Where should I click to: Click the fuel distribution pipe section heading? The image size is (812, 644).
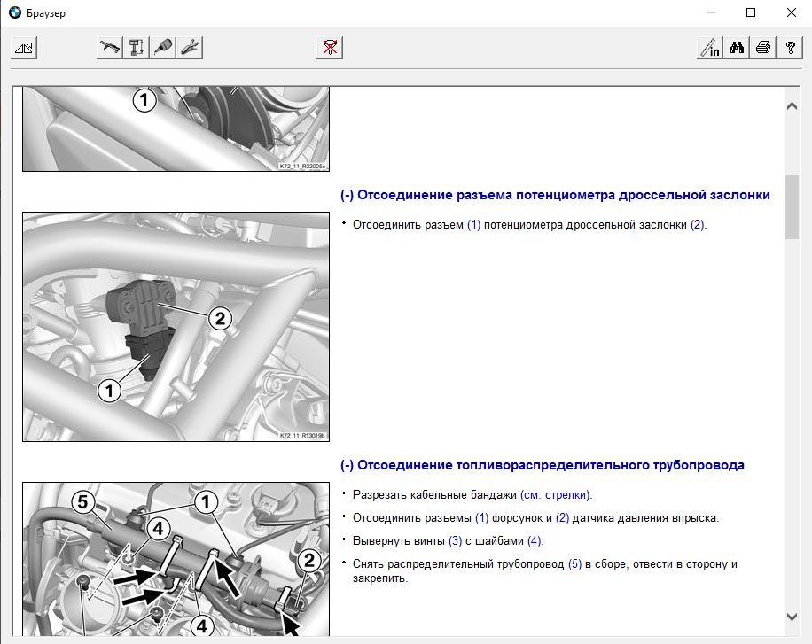pyautogui.click(x=542, y=465)
